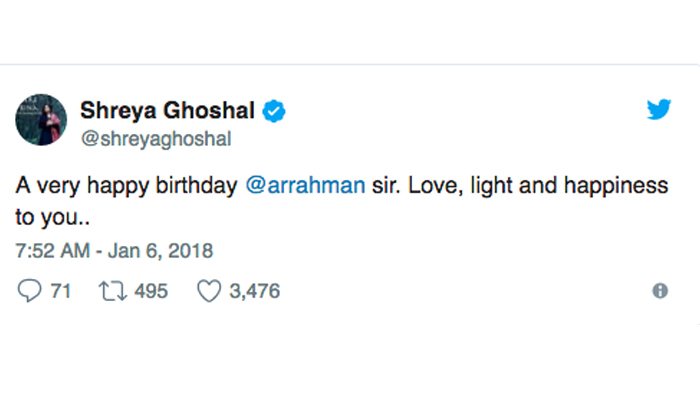Click the empty area between likes and info icon
The width and height of the screenshot is (700, 400).
pyautogui.click(x=460, y=291)
